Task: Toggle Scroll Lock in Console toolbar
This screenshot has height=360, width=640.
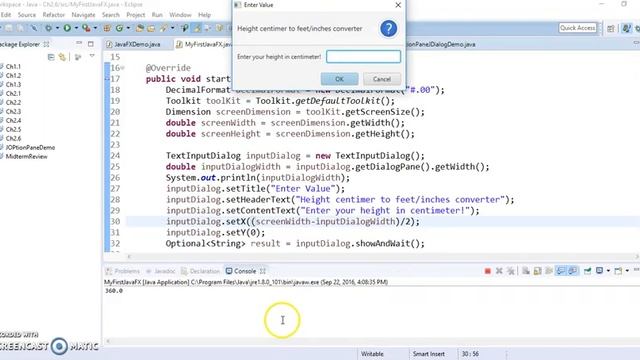Action: 538,271
